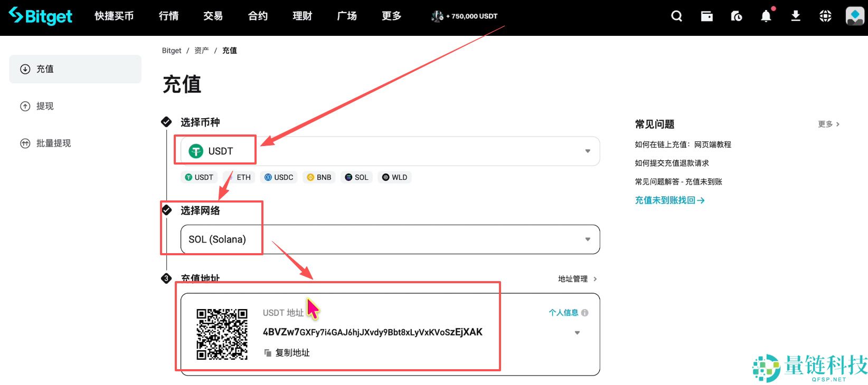The image size is (868, 385).
Task: Open 地址管理 link
Action: [577, 279]
